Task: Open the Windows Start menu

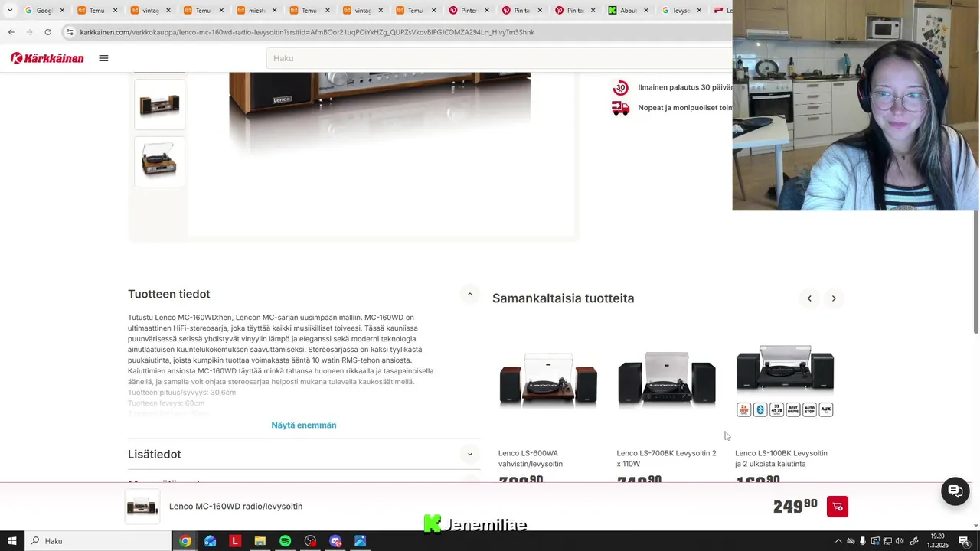Action: [12, 541]
